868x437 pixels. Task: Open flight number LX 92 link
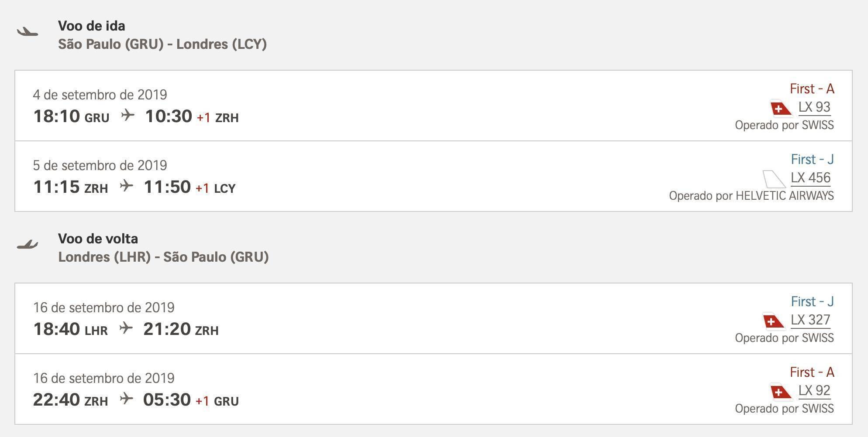point(814,391)
